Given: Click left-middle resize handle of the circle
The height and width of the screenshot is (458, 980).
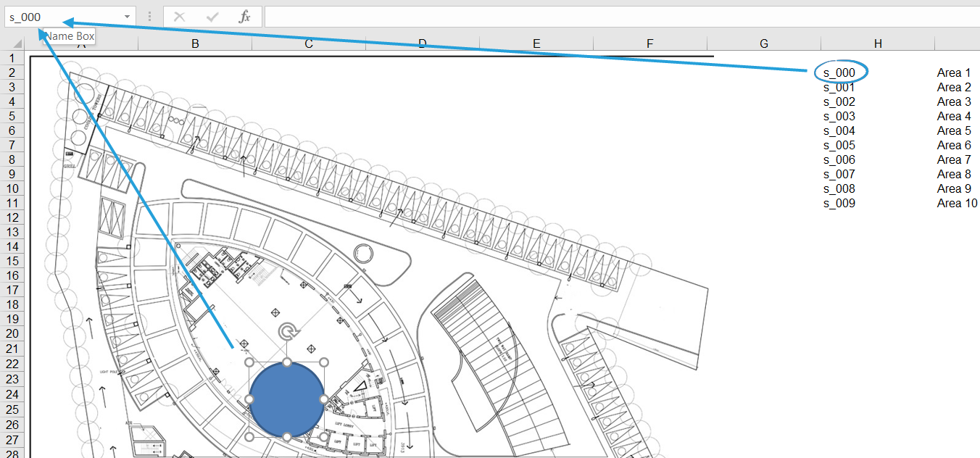Looking at the screenshot, I should pyautogui.click(x=249, y=399).
